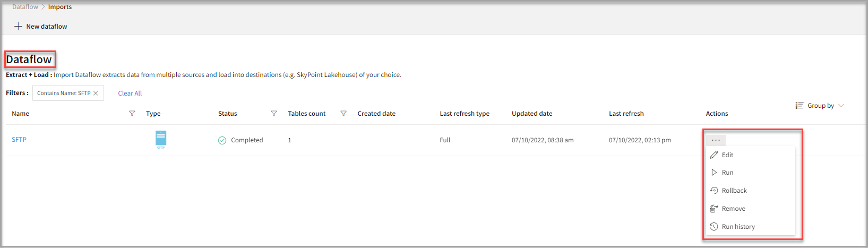This screenshot has height=248, width=868.
Task: Click the Updated date column header
Action: [532, 114]
